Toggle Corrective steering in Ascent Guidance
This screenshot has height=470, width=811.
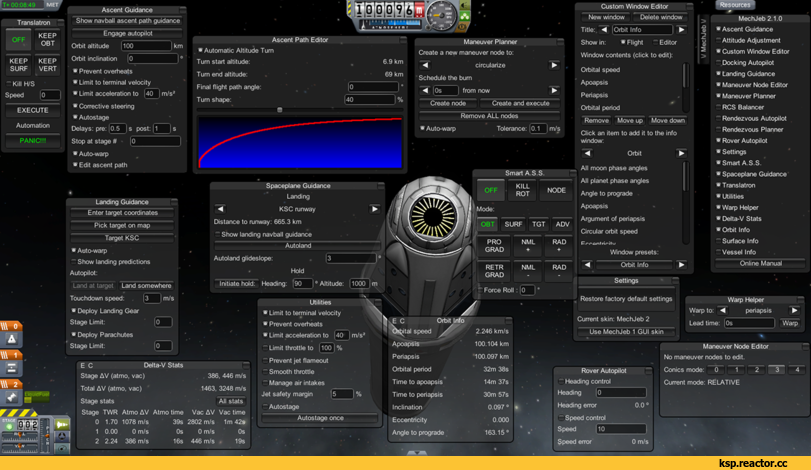(75, 106)
